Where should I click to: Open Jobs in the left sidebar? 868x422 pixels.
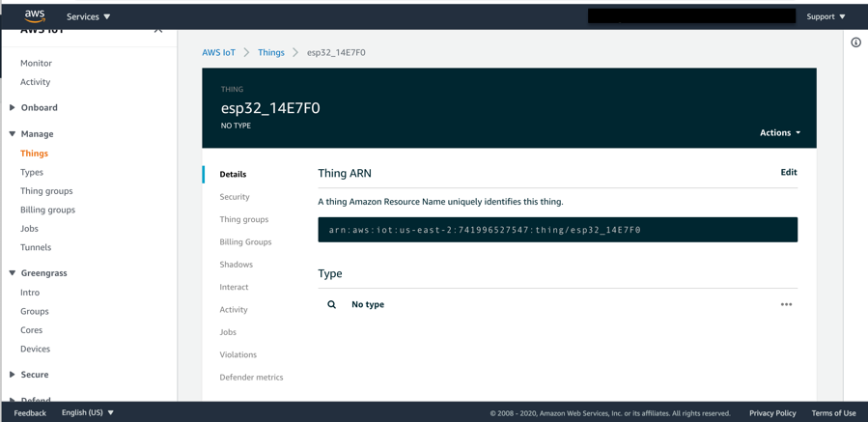[29, 228]
